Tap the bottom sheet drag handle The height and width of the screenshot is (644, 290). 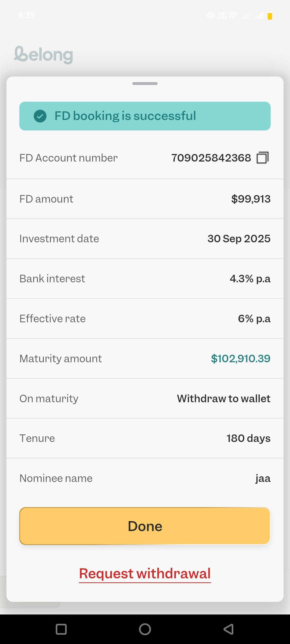tap(145, 83)
